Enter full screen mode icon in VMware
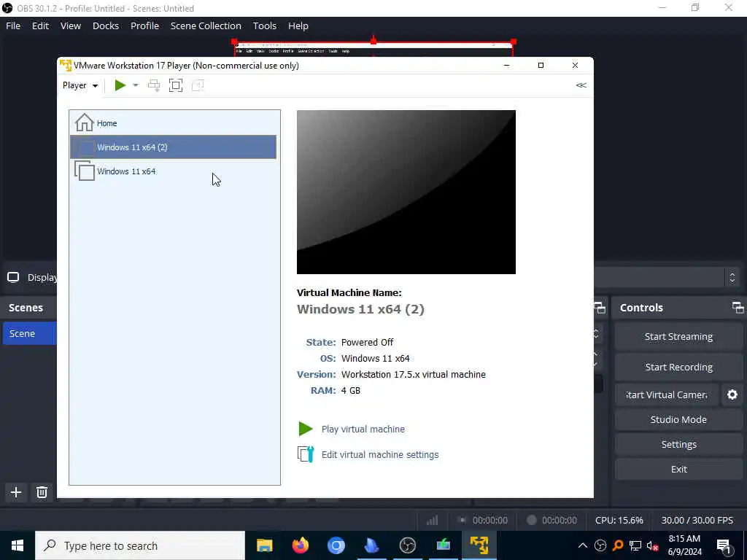 176,85
